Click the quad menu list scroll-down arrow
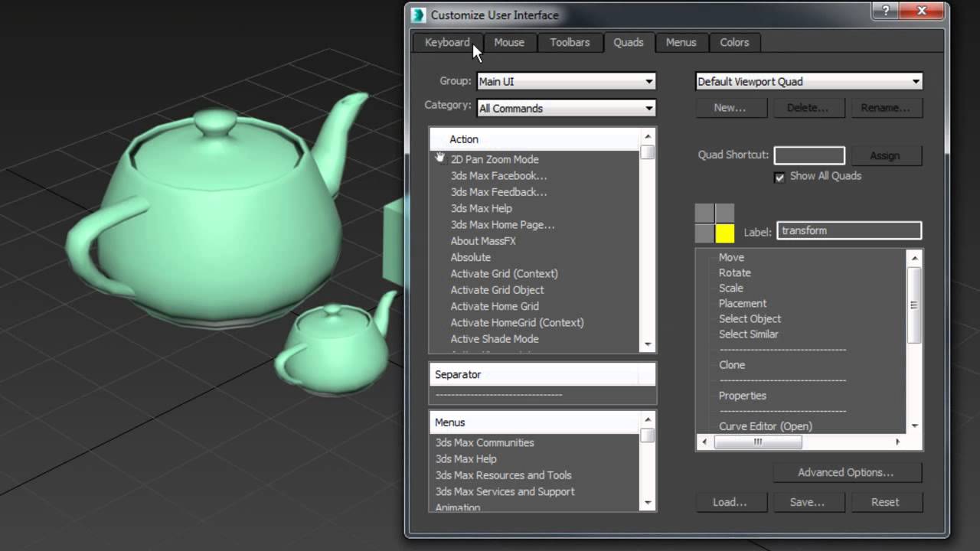980x551 pixels. [x=914, y=425]
